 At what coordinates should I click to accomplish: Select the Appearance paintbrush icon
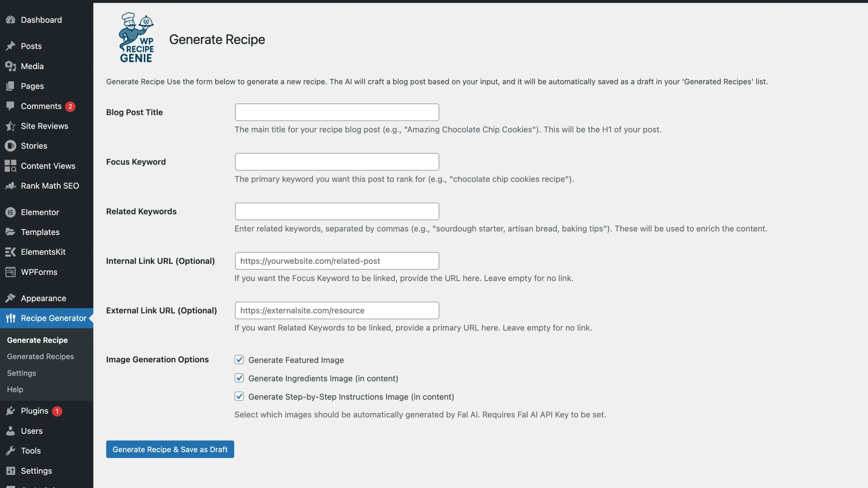click(11, 298)
